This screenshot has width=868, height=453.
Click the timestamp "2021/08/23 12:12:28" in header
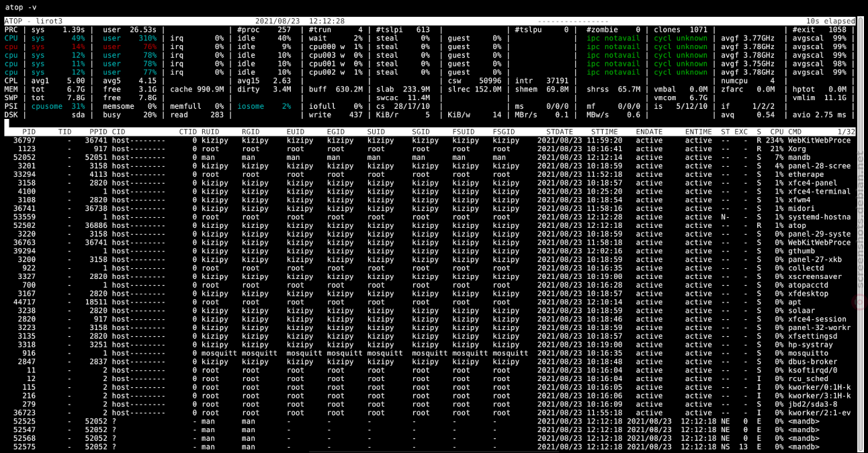click(300, 22)
